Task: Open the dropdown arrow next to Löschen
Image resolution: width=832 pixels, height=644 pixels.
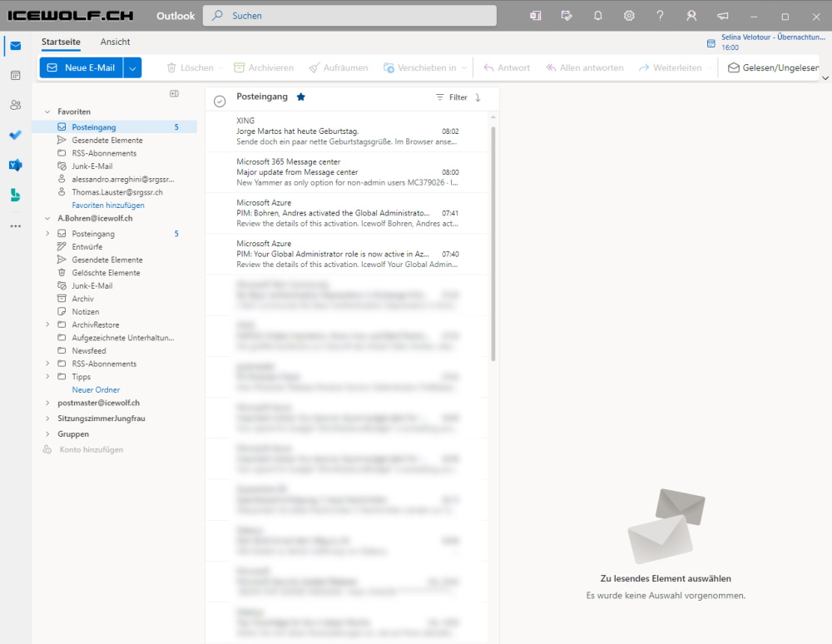Action: click(220, 68)
